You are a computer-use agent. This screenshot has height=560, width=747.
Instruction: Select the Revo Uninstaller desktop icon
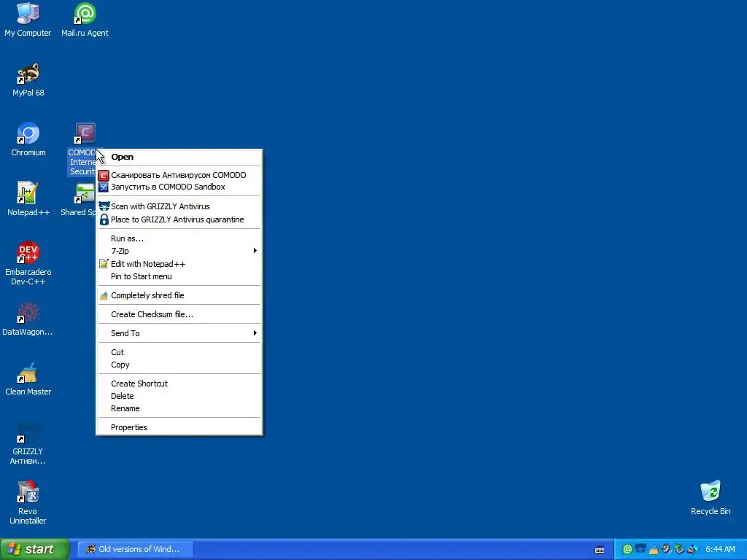click(x=28, y=503)
